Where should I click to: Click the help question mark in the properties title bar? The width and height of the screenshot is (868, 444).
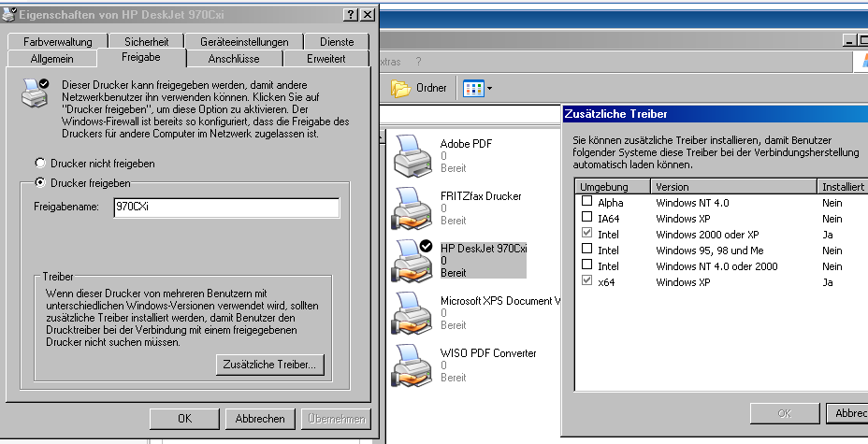pyautogui.click(x=351, y=15)
